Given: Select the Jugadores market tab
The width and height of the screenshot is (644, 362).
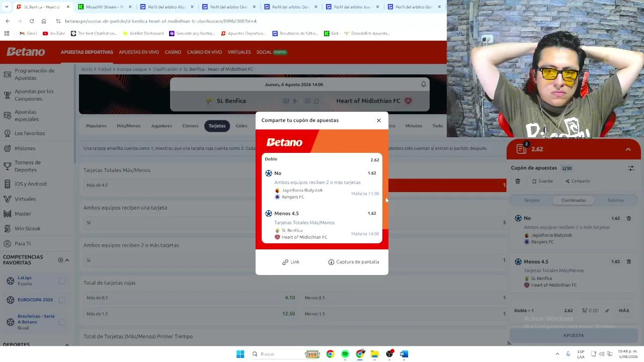Looking at the screenshot, I should (162, 126).
